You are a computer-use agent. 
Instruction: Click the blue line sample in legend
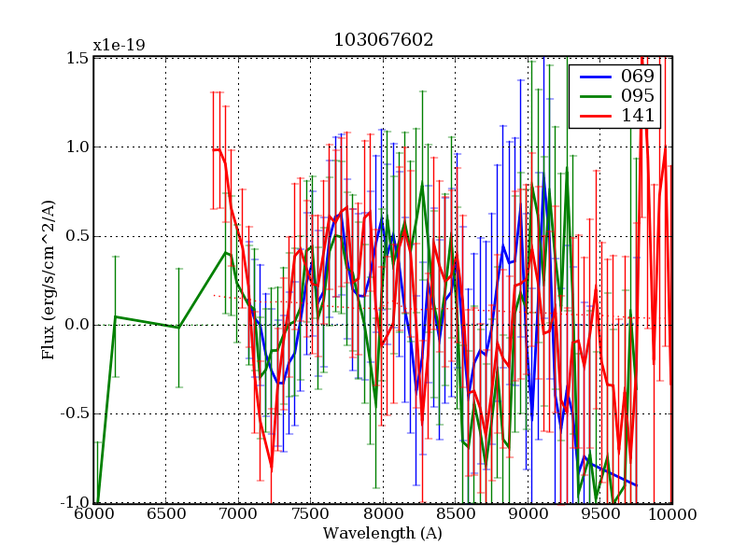593,76
